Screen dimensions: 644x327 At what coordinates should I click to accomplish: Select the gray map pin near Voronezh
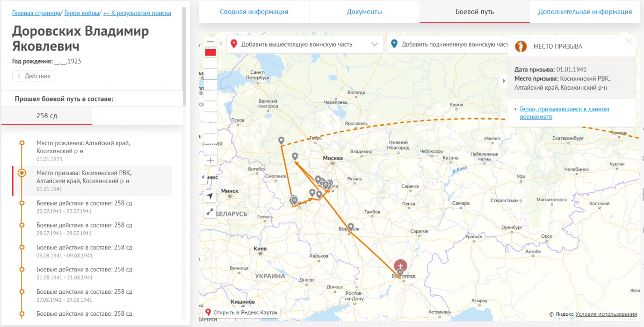(350, 227)
